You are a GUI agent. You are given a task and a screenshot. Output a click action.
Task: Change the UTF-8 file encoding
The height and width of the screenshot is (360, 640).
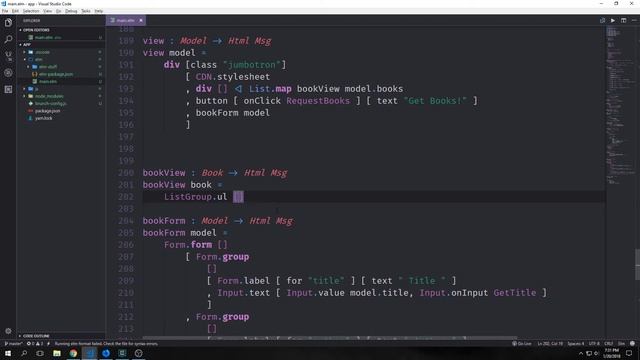[594, 344]
